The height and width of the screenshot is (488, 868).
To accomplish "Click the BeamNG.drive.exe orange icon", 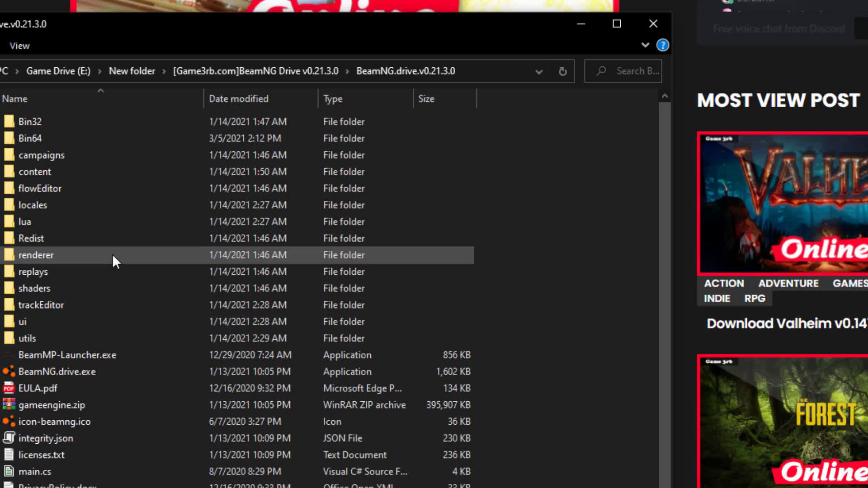I will [x=9, y=371].
